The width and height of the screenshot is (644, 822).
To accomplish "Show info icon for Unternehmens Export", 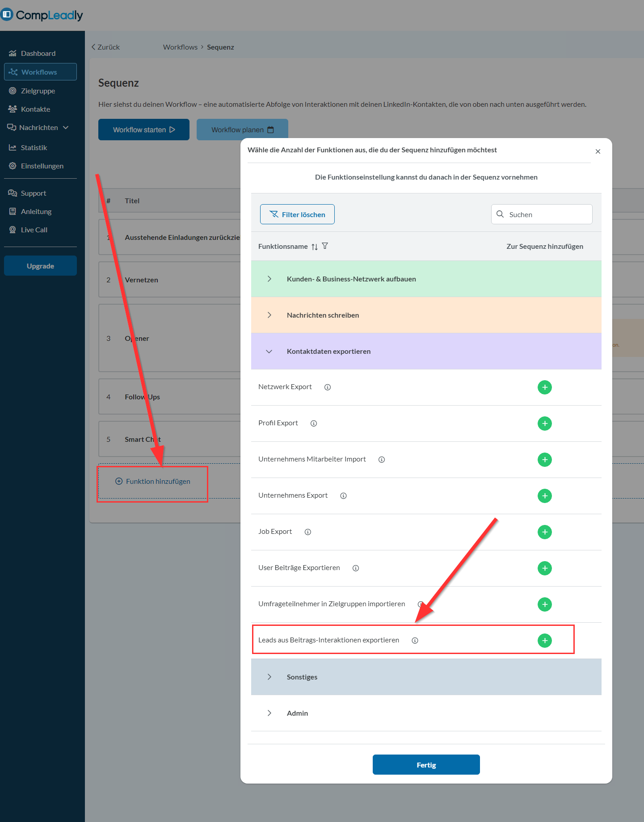I will 343,496.
